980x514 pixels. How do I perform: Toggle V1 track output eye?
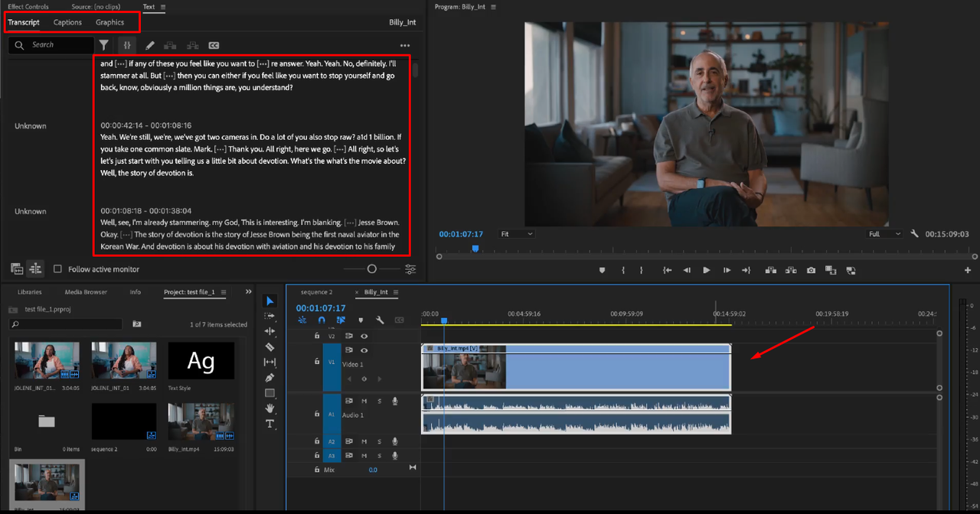tap(364, 350)
